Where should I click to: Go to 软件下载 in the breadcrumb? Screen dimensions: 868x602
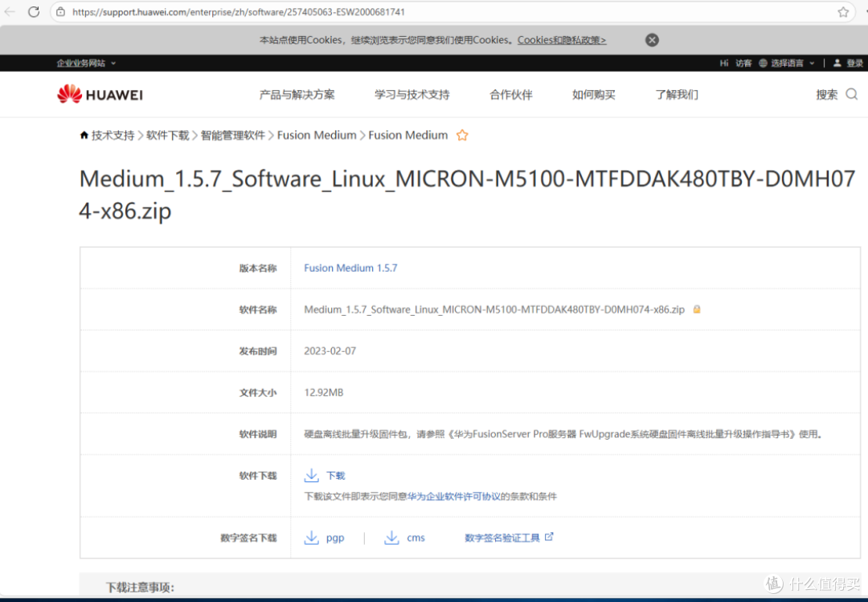[168, 135]
